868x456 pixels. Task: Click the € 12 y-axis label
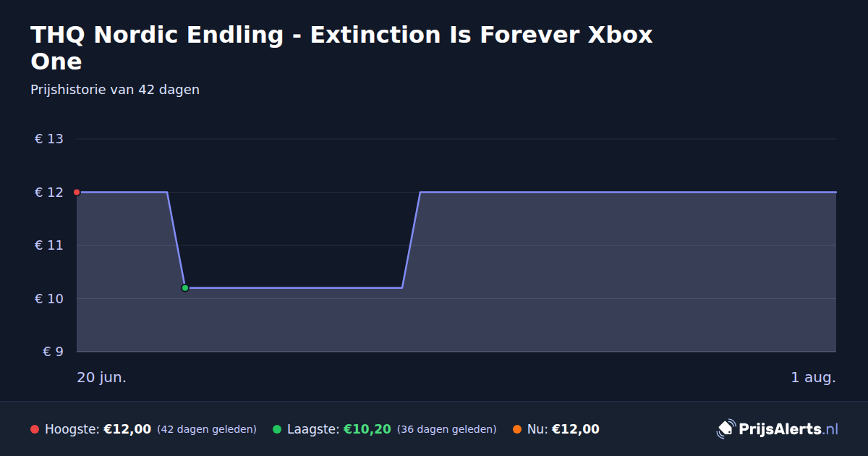49,193
